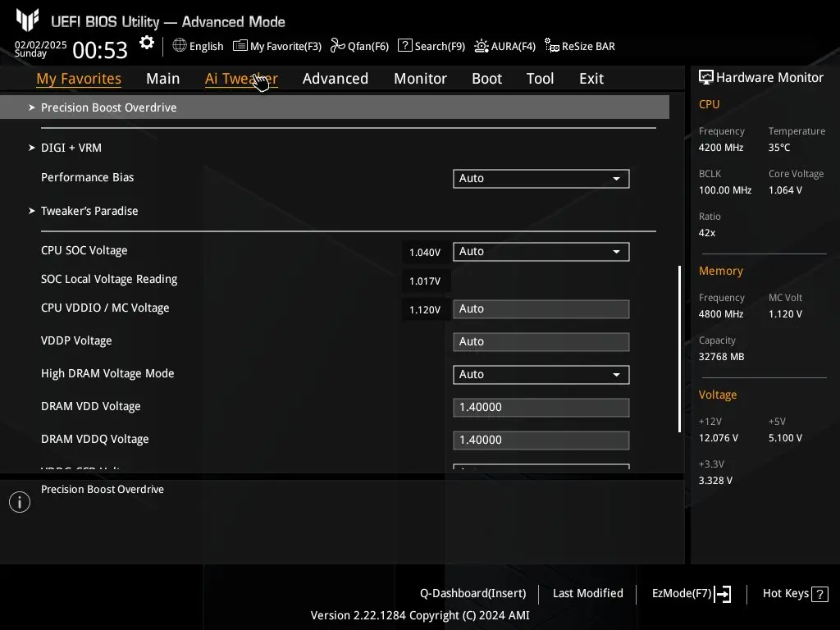Click the 1.017V SOC Local Voltage reading
The width and height of the screenshot is (840, 630).
coord(425,281)
